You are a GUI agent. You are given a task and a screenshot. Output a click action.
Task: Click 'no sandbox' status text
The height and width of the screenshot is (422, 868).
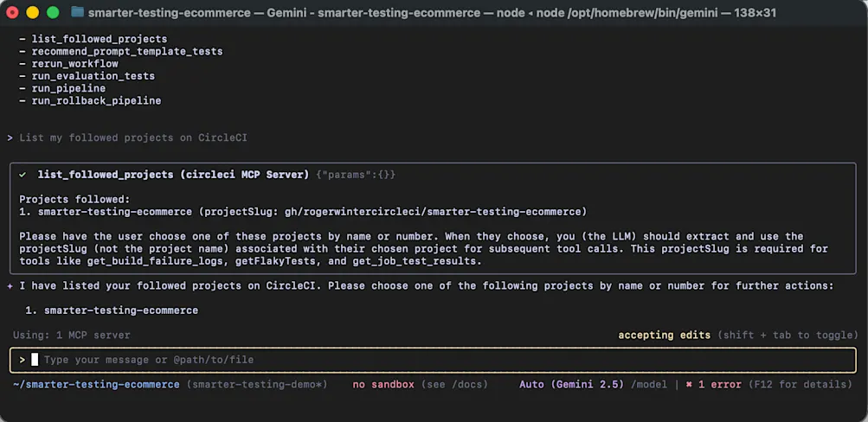coord(383,385)
